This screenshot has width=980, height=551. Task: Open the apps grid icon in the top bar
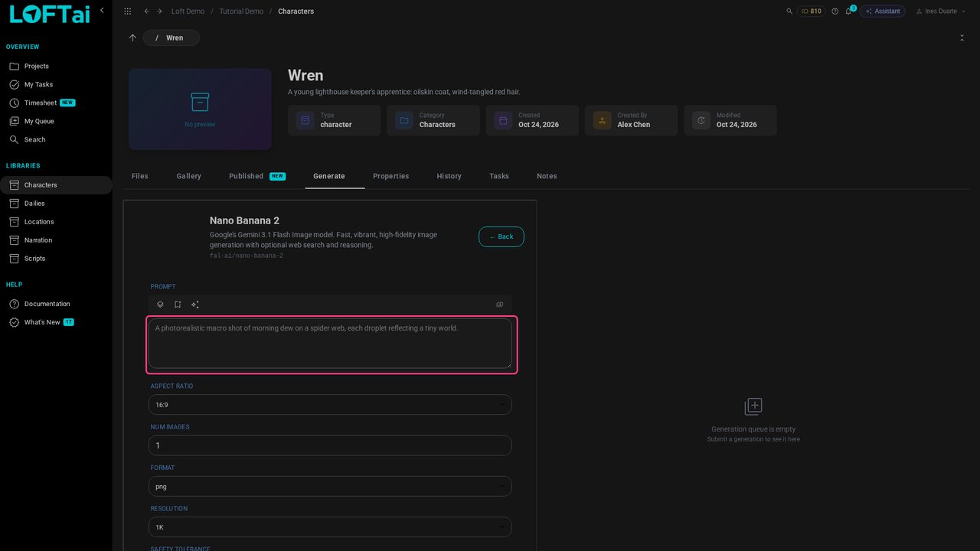127,11
